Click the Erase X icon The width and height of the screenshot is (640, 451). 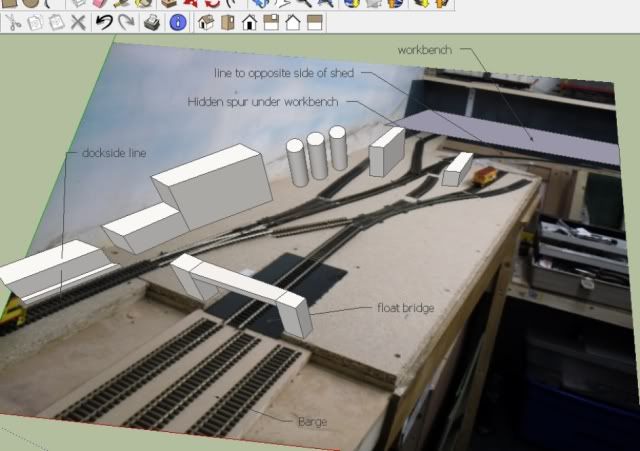coord(78,22)
